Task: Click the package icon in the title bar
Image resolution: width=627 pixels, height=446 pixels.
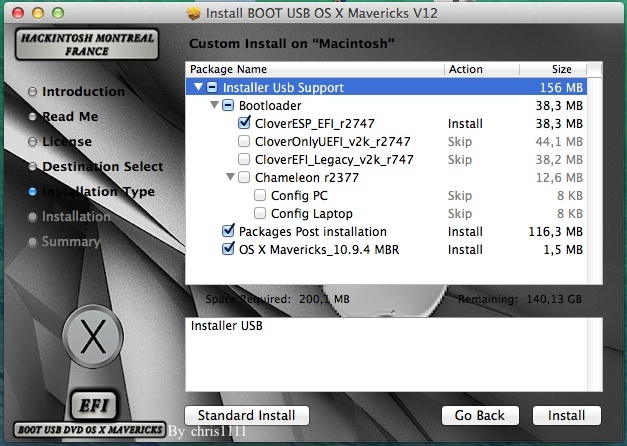Action: point(194,13)
